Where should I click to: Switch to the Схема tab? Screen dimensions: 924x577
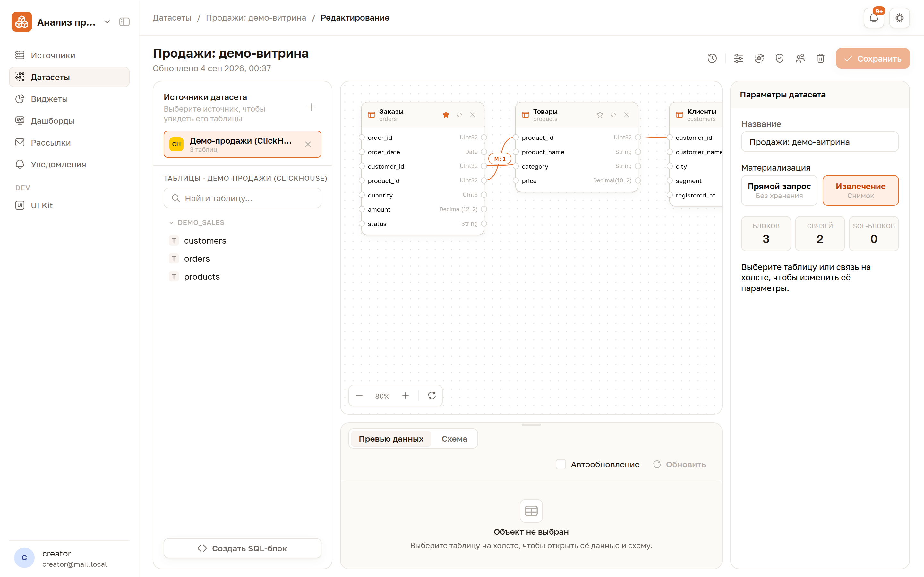454,439
